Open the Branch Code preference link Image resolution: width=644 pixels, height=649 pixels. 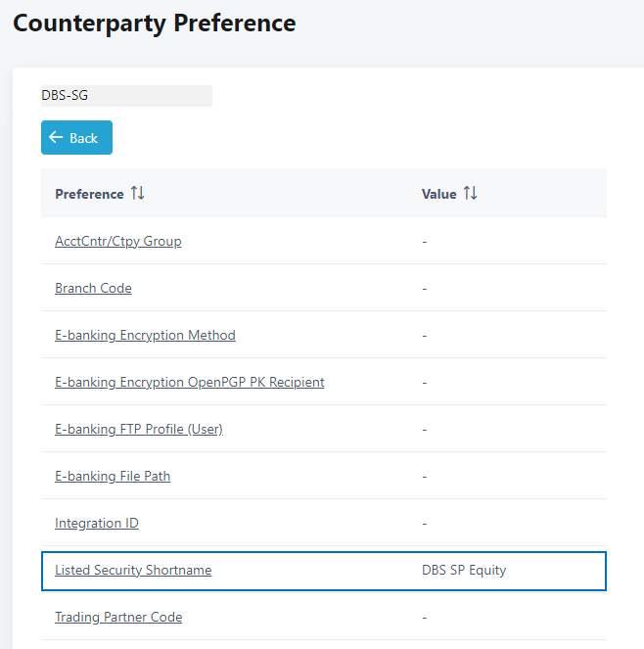[x=93, y=288]
